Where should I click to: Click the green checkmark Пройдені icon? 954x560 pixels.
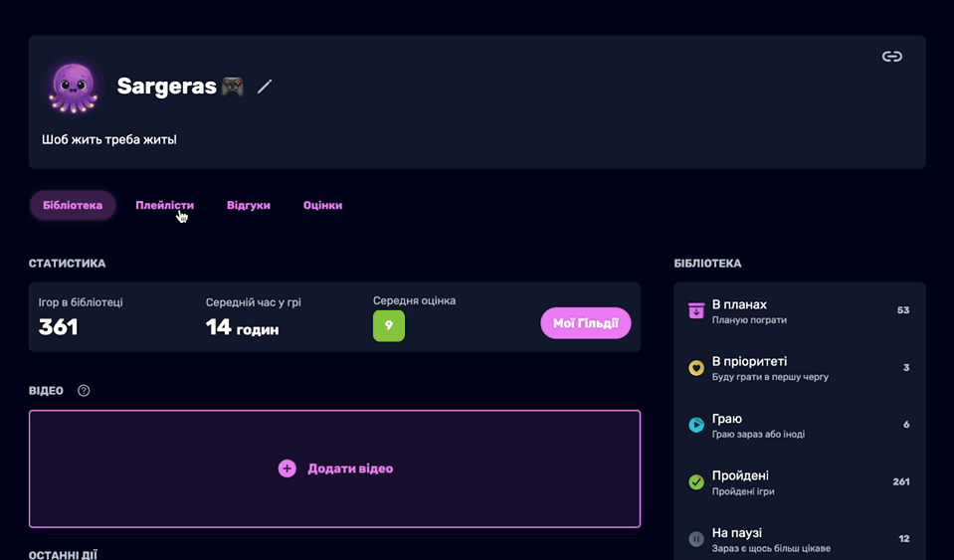click(x=696, y=482)
